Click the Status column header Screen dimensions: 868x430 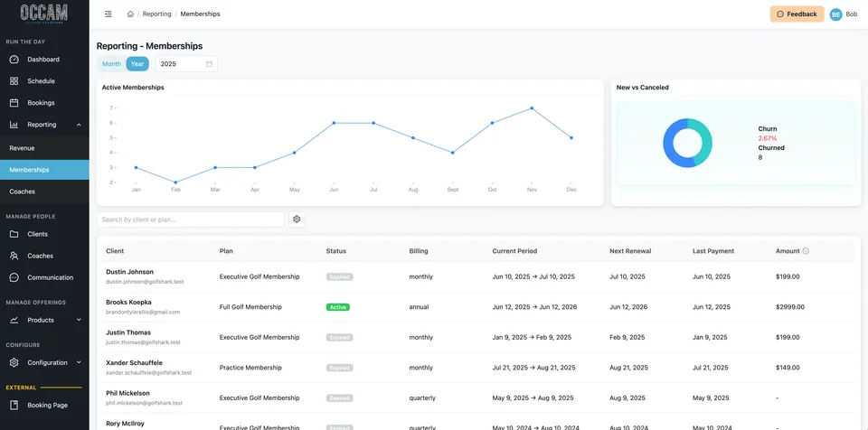336,251
